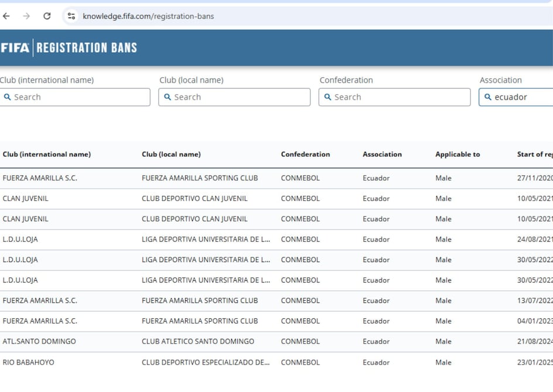Select the RIO BABAHOYO table row
The height and width of the screenshot is (392, 553).
(29, 362)
